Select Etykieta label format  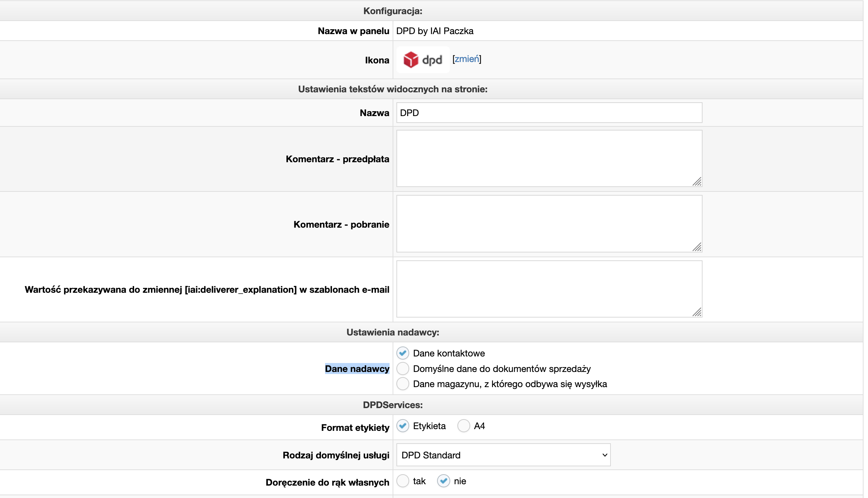click(402, 426)
